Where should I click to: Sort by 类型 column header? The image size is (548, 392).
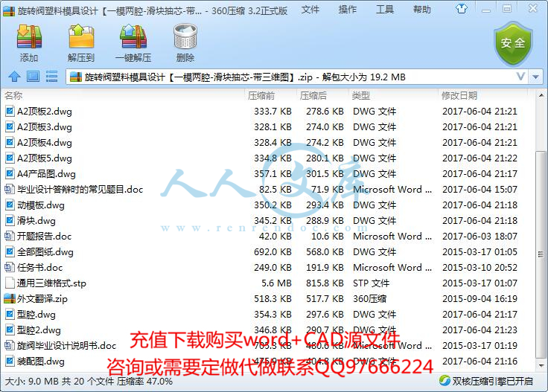coord(361,95)
